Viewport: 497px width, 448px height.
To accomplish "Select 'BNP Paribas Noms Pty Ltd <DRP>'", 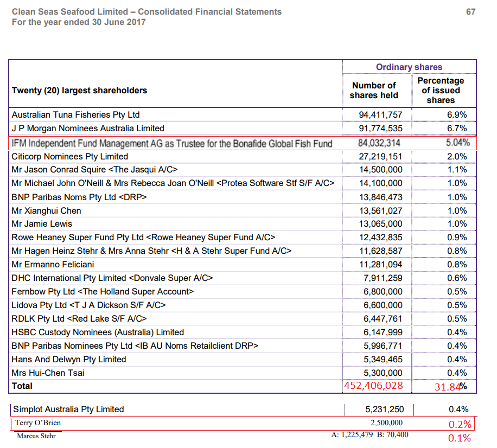I will pos(79,197).
